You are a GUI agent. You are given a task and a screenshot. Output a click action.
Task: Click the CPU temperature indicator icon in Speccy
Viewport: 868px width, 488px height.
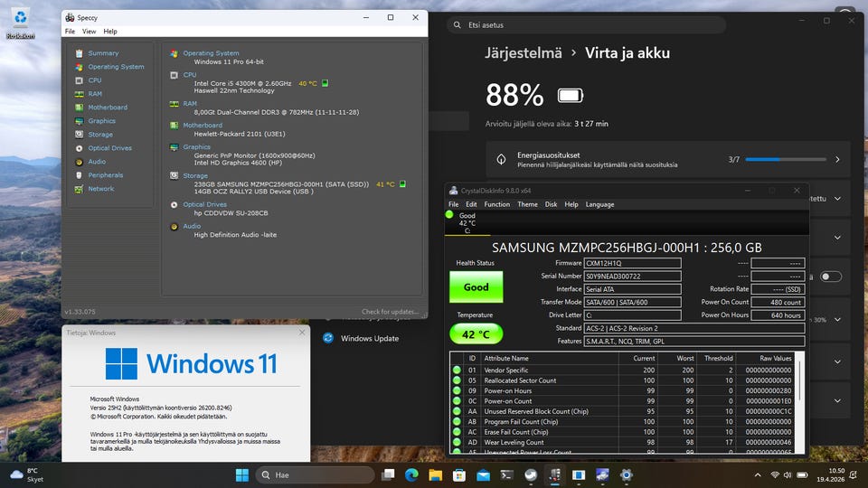click(x=325, y=83)
